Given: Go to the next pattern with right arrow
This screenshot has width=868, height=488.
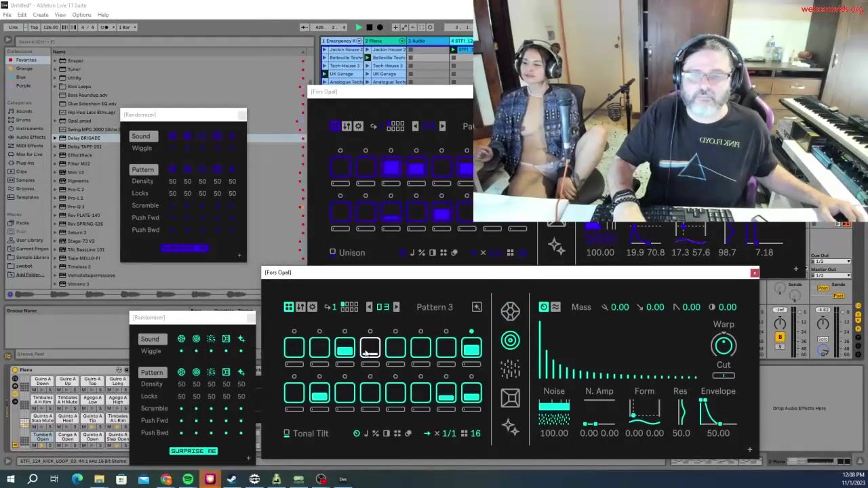Looking at the screenshot, I should [397, 307].
